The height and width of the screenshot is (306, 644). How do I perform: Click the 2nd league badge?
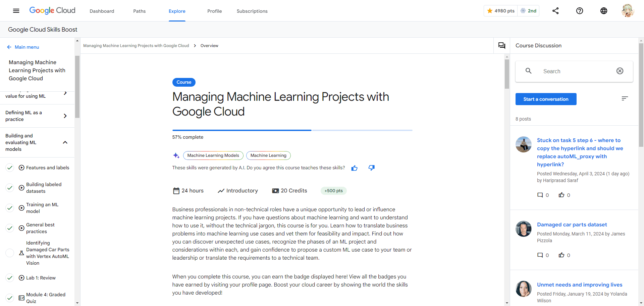pyautogui.click(x=528, y=11)
